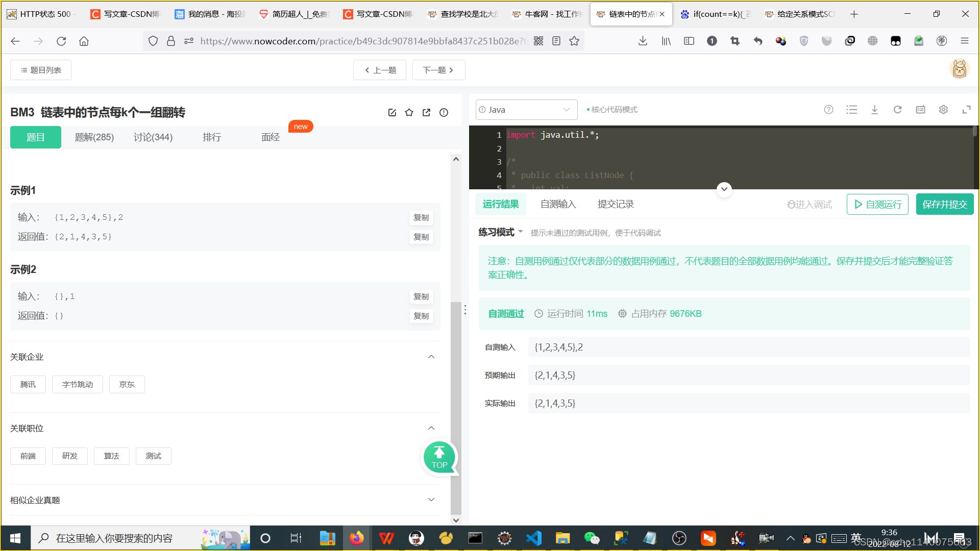Expand the 相似企业真题 section
This screenshot has width=980, height=551.
point(431,500)
